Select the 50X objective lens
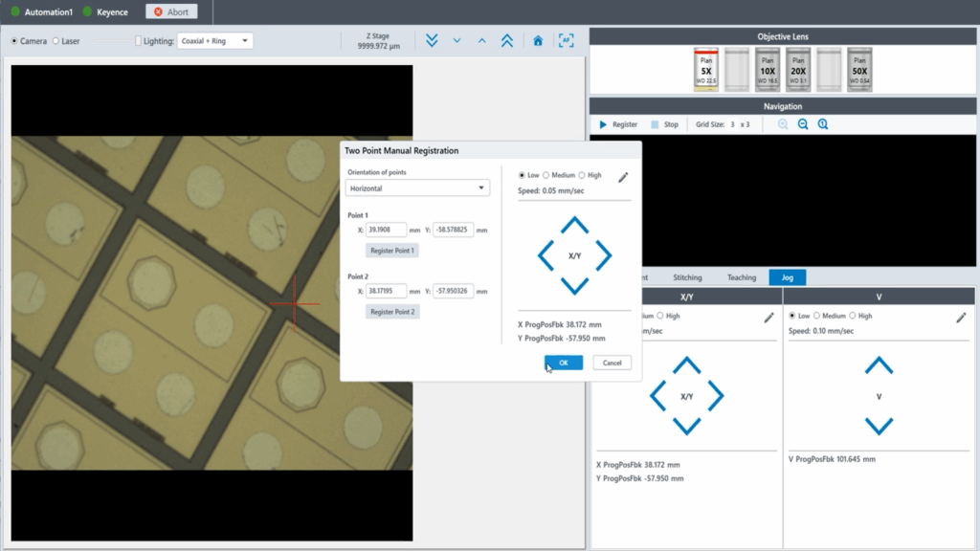Viewport: 980px width, 551px height. [x=859, y=70]
